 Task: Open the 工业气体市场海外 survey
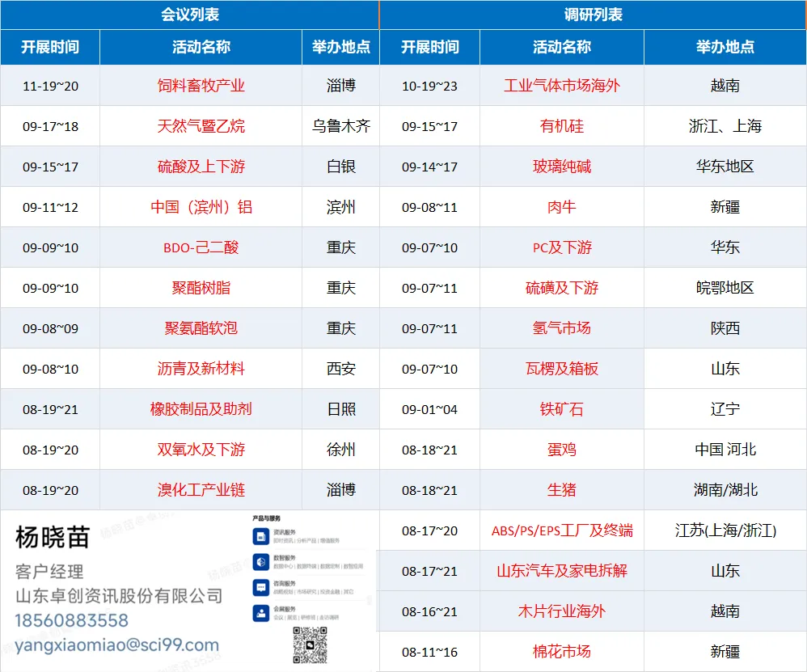coord(562,86)
